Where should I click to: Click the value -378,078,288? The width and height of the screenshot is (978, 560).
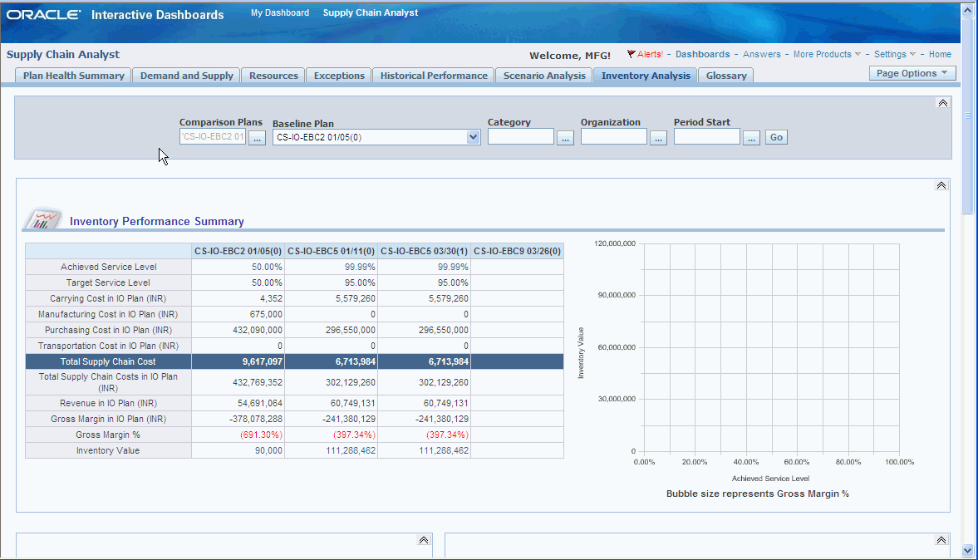pyautogui.click(x=256, y=419)
